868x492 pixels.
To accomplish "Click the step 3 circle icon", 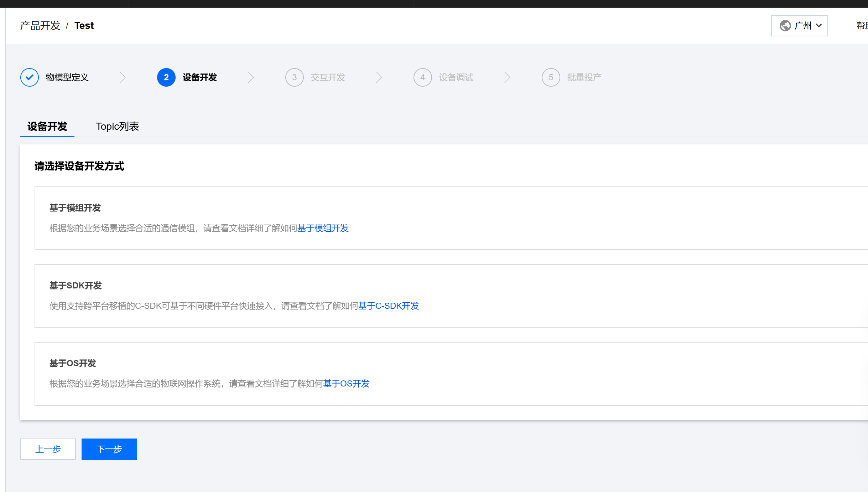I will [294, 77].
